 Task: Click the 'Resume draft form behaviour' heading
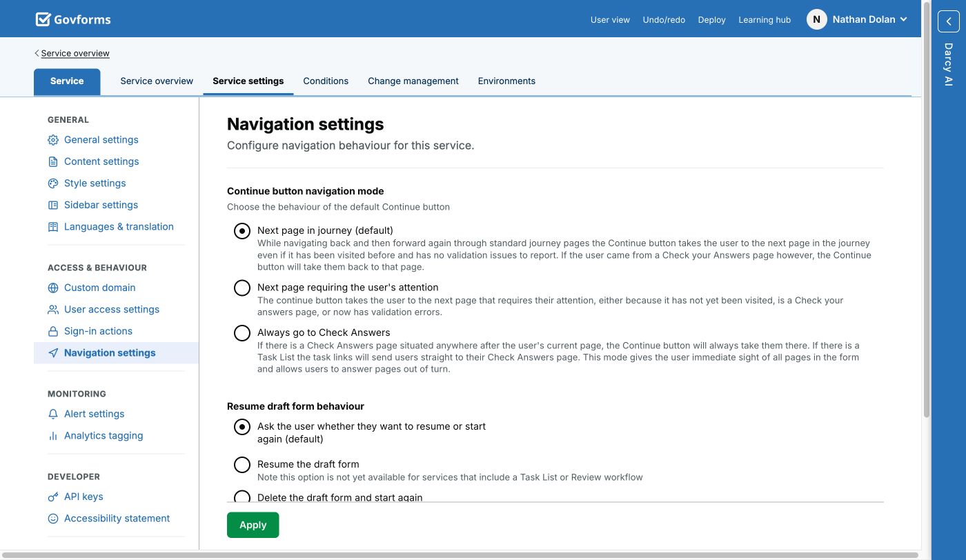295,406
